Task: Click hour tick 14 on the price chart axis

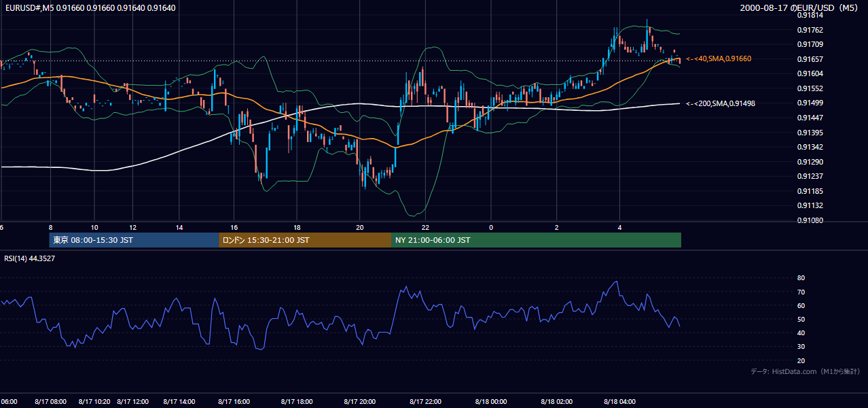Action: click(x=179, y=227)
